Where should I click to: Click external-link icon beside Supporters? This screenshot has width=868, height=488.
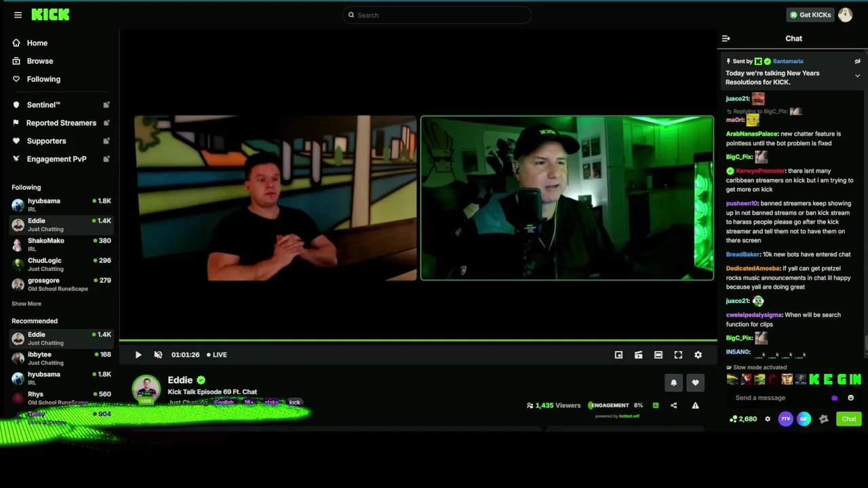106,141
